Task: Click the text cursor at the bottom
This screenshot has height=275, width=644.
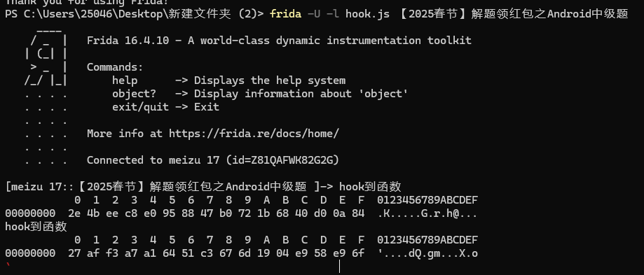Action: coord(339,267)
